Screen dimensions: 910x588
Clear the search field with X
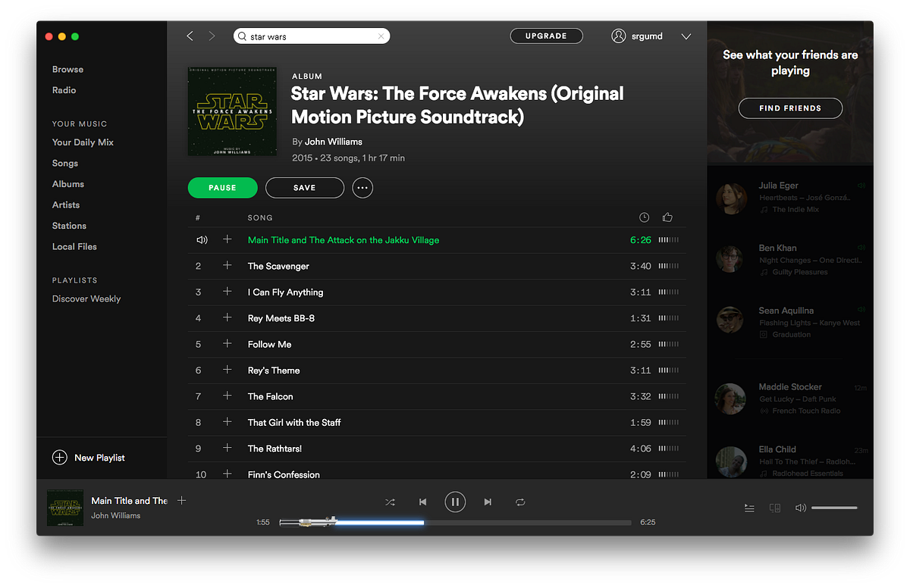click(381, 36)
